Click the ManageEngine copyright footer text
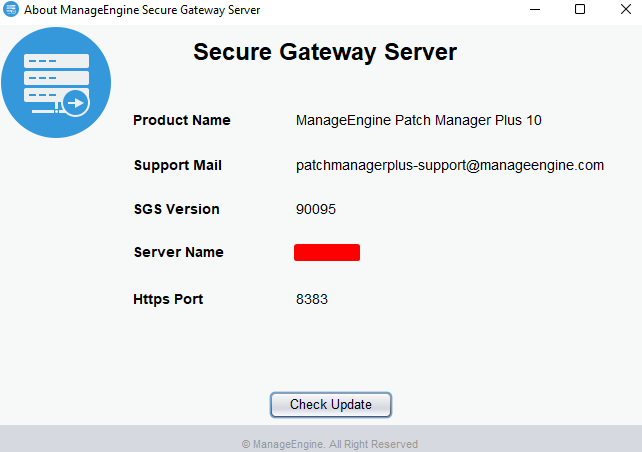The width and height of the screenshot is (642, 452). 330,444
